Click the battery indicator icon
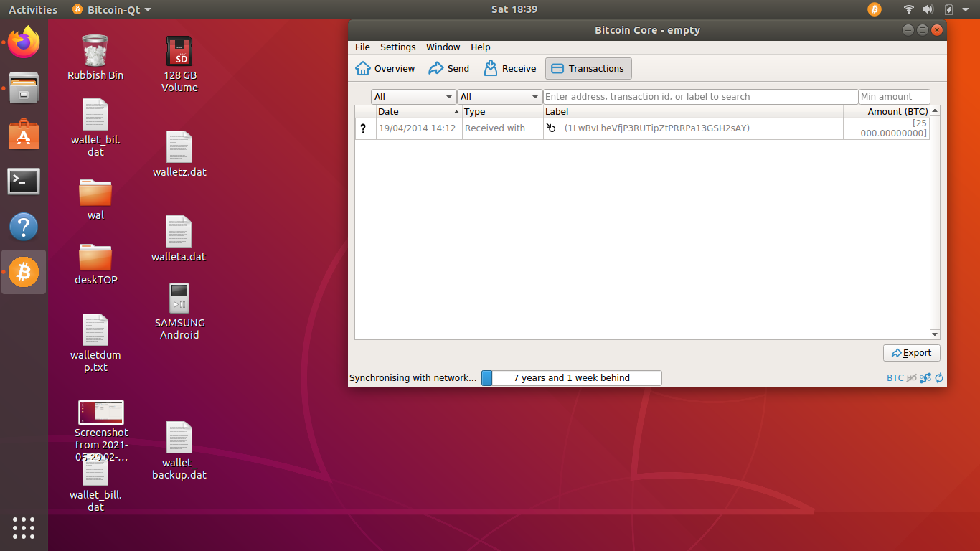 [949, 9]
